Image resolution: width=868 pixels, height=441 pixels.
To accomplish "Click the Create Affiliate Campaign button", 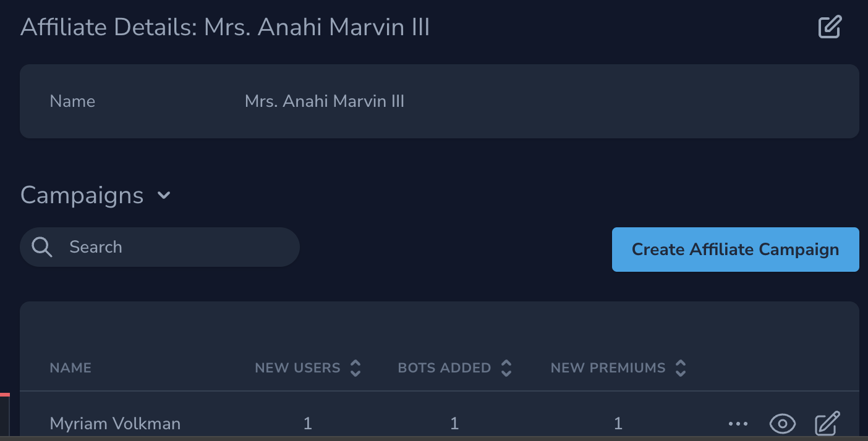I will pos(735,250).
